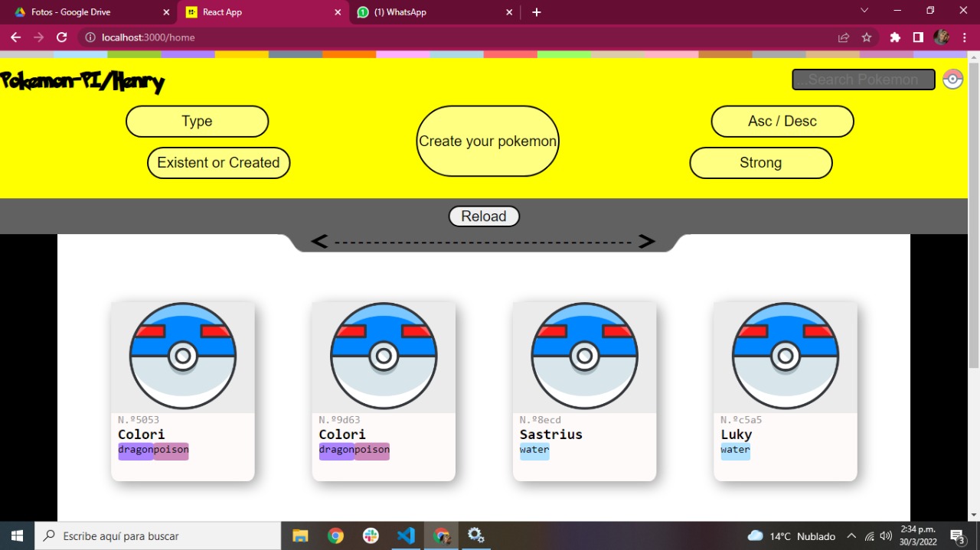This screenshot has width=980, height=550.
Task: Close the React App tab
Action: [338, 12]
